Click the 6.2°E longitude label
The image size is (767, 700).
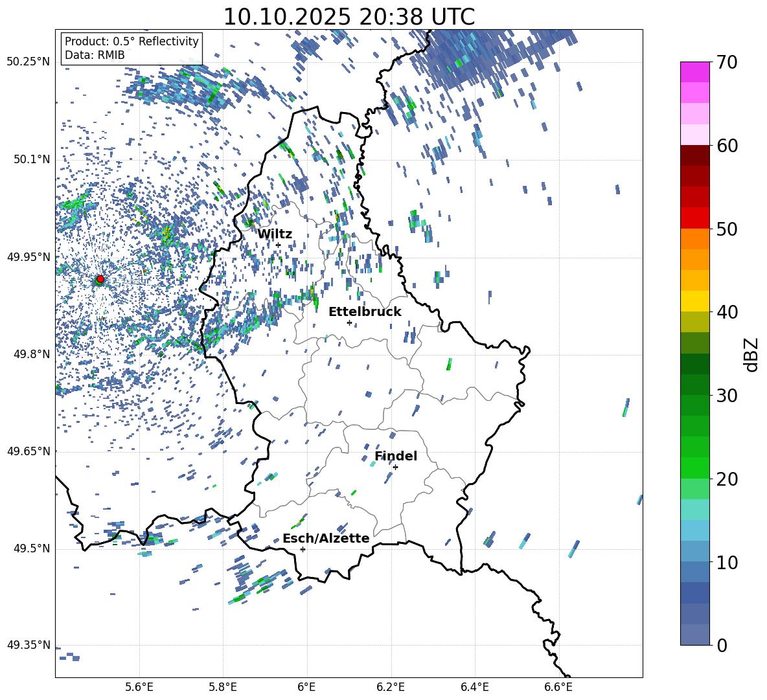(391, 687)
